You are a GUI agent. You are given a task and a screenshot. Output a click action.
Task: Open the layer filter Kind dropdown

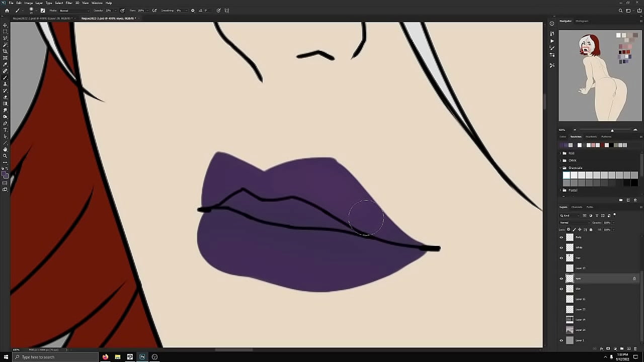[570, 215]
